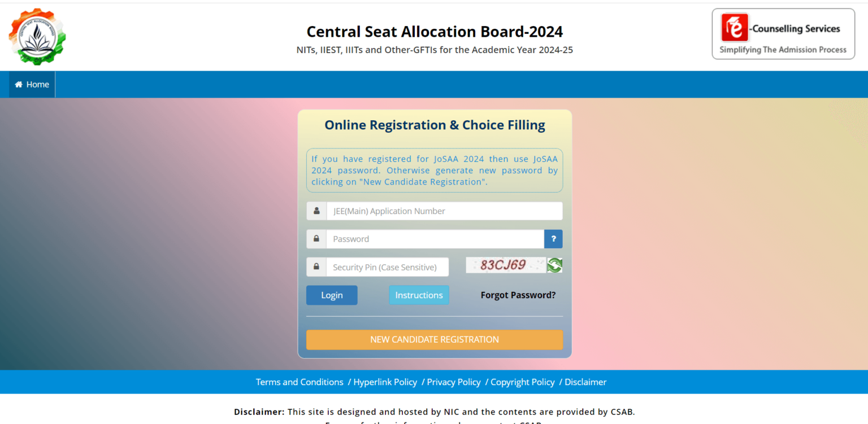Select the home icon in the navigation bar
Image resolution: width=868 pixels, height=424 pixels.
point(19,84)
